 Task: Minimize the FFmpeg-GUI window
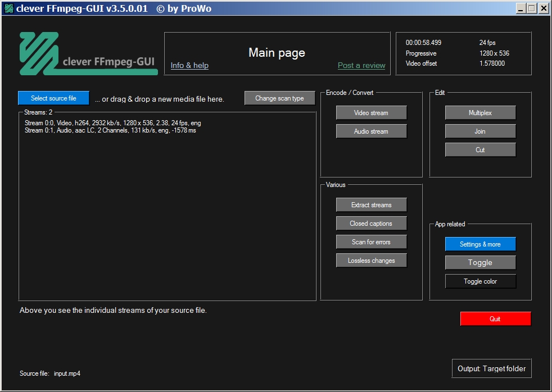pyautogui.click(x=521, y=8)
